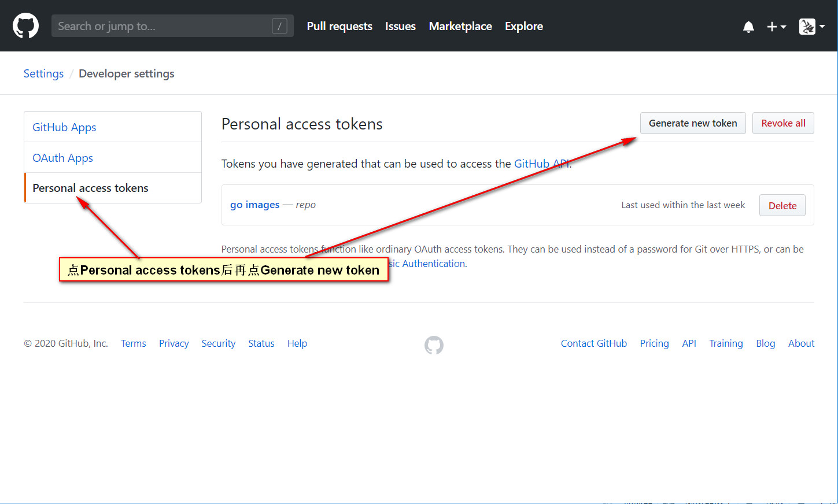Screen dimensions: 838x504
Task: Open the go images token link
Action: [x=254, y=205]
